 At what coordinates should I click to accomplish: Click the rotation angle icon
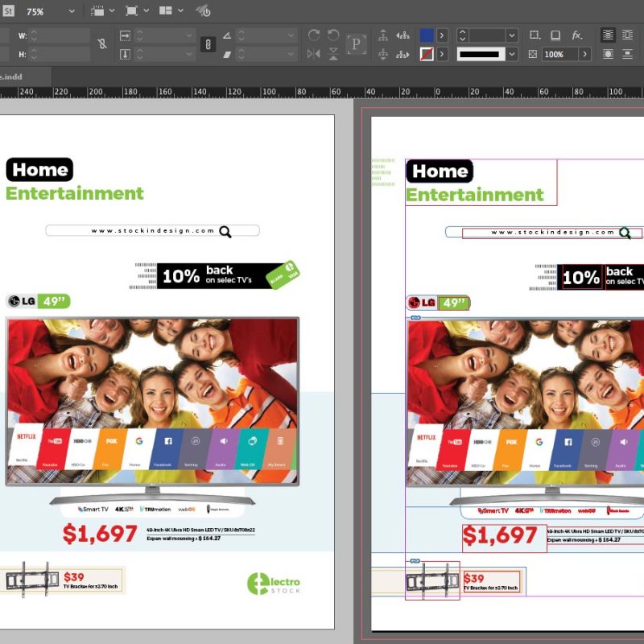click(227, 35)
